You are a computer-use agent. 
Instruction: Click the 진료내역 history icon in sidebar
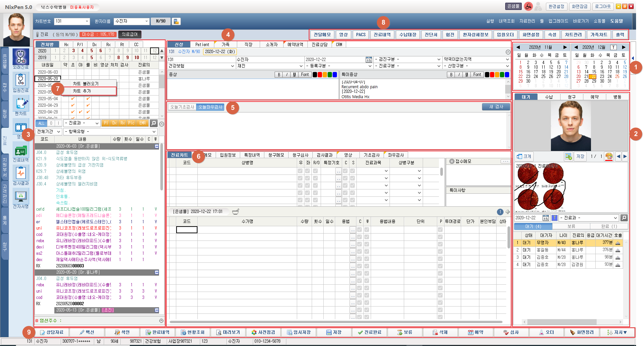pos(21,151)
